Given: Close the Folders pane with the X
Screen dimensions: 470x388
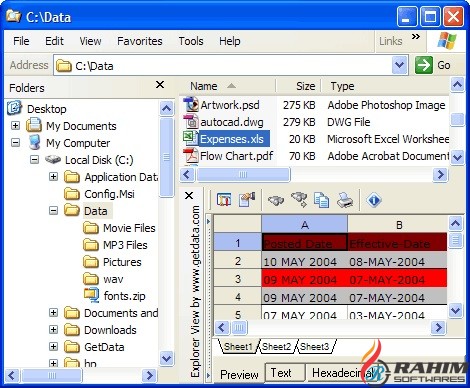Looking at the screenshot, I should (x=160, y=85).
